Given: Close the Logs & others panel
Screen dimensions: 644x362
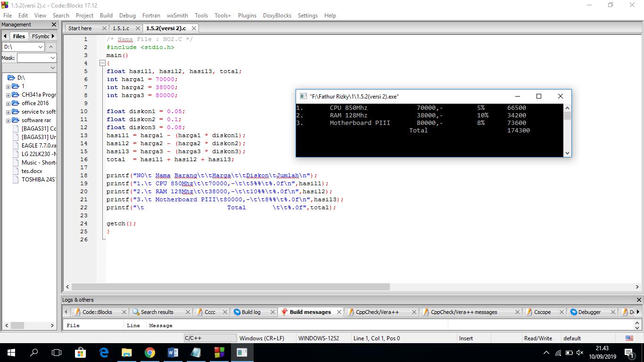Looking at the screenshot, I should [x=639, y=300].
